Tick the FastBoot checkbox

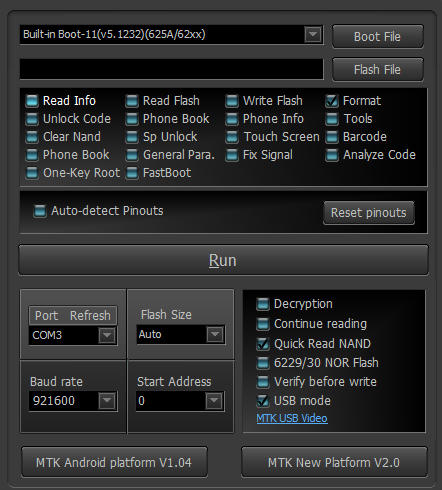pos(132,173)
